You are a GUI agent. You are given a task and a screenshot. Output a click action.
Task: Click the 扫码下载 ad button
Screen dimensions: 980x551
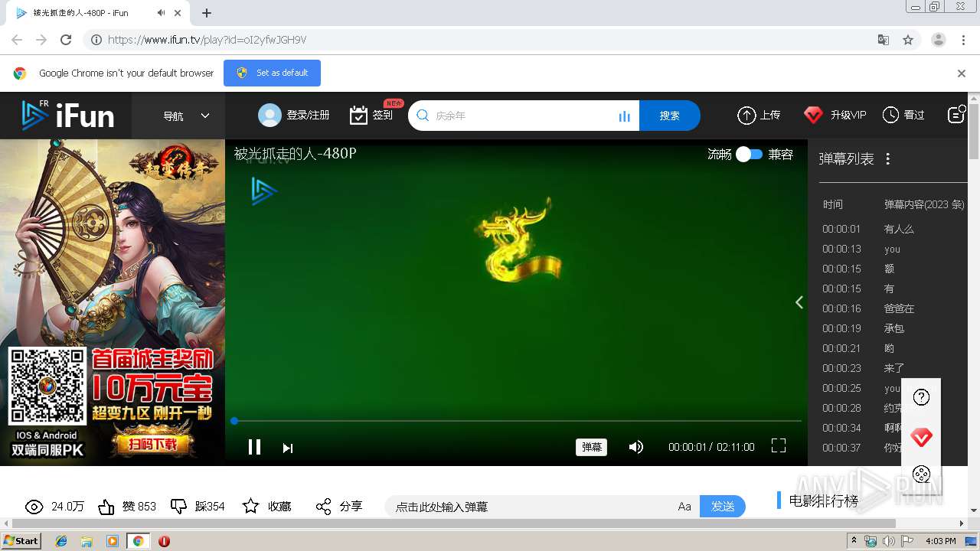tap(152, 443)
